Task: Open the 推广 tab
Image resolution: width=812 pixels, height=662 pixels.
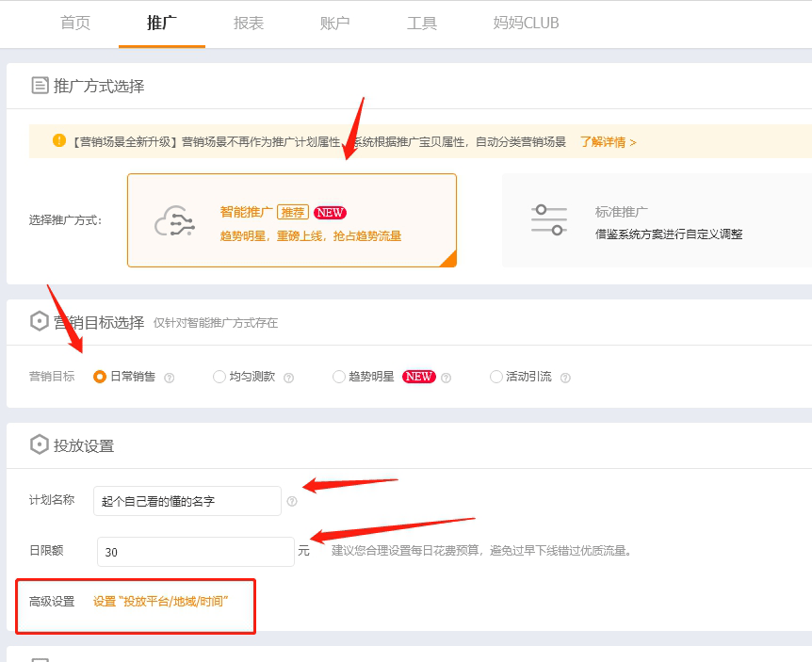Action: point(162,23)
